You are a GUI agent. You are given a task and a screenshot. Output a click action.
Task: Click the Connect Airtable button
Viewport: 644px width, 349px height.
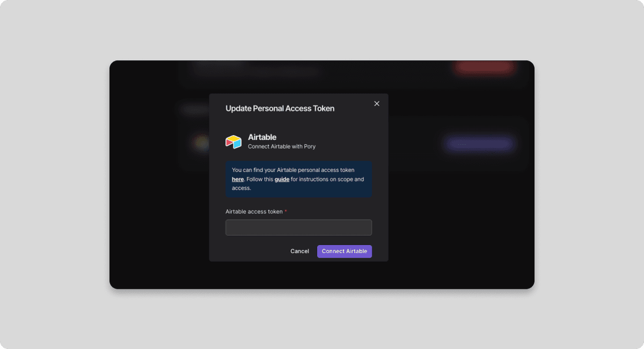tap(345, 251)
